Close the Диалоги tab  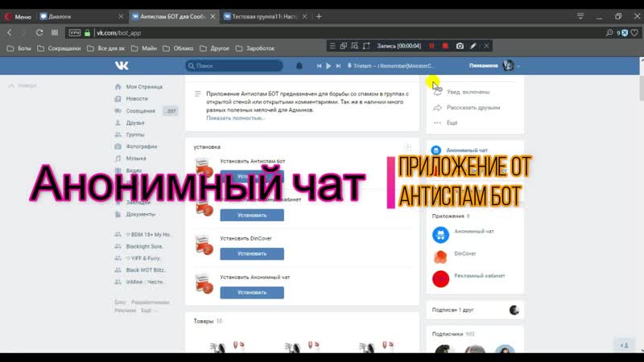tap(121, 17)
